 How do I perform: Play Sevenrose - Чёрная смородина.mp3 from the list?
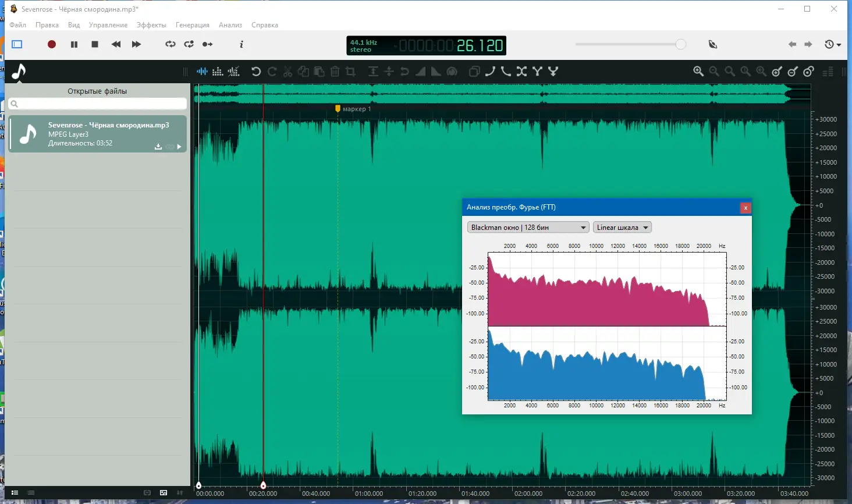pyautogui.click(x=179, y=147)
